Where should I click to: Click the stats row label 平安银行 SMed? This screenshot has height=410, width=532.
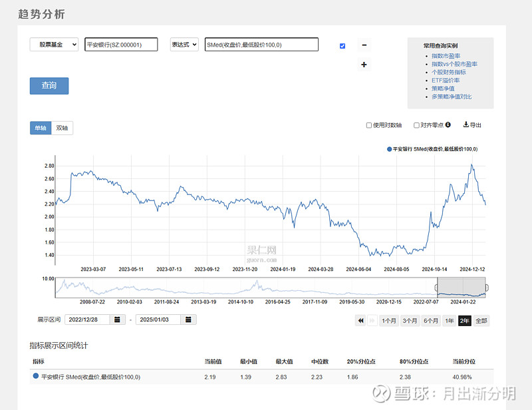coord(90,377)
